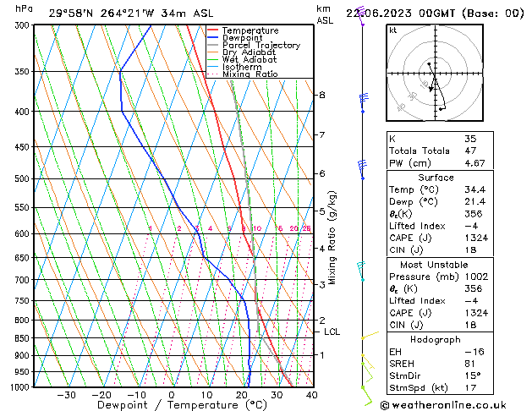Click the vertical Mixing Ratio (g/kg) axis label
This screenshot has width=532, height=411.
[332, 238]
